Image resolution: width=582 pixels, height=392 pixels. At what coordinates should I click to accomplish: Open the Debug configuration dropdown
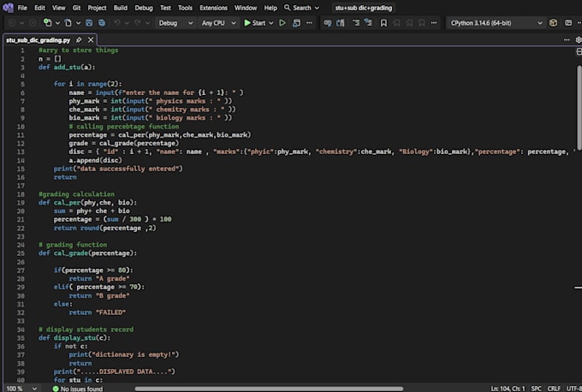(x=175, y=23)
